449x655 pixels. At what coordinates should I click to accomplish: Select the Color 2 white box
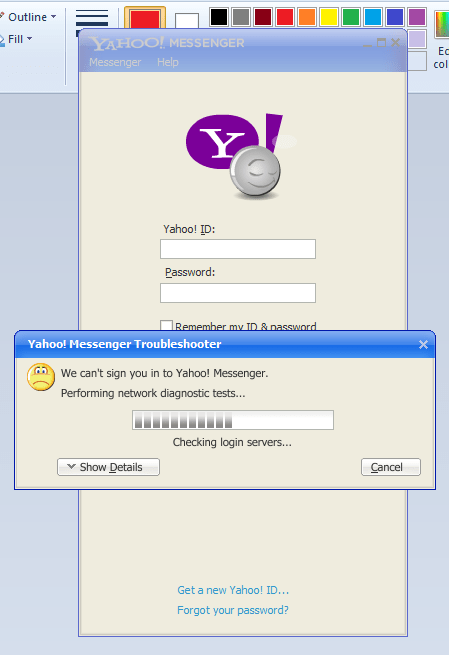(x=187, y=21)
